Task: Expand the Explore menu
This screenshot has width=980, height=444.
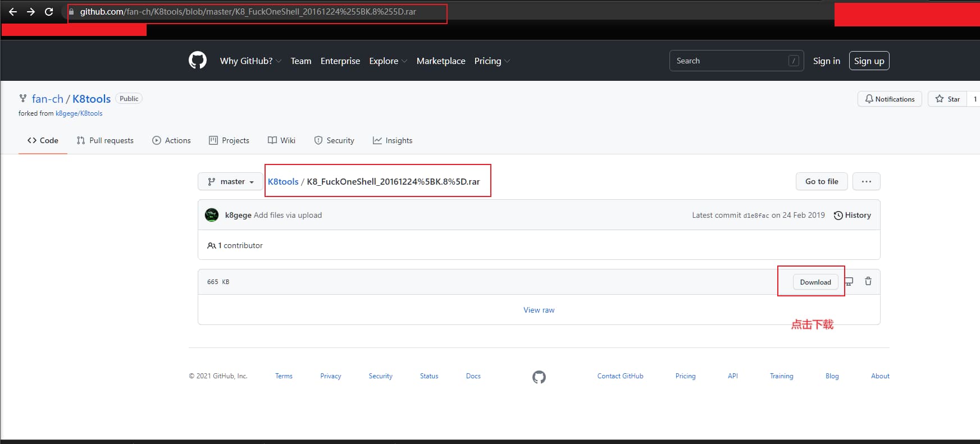Action: click(x=388, y=61)
